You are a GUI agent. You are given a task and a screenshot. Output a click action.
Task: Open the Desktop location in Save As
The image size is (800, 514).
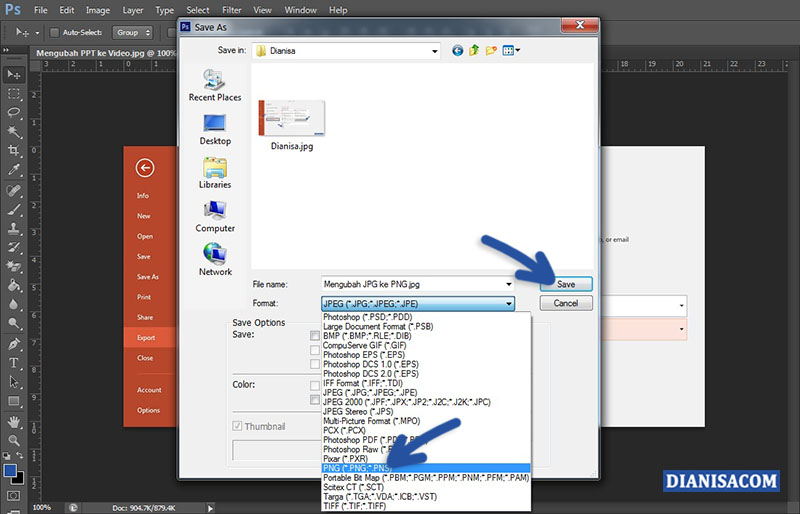pyautogui.click(x=215, y=130)
